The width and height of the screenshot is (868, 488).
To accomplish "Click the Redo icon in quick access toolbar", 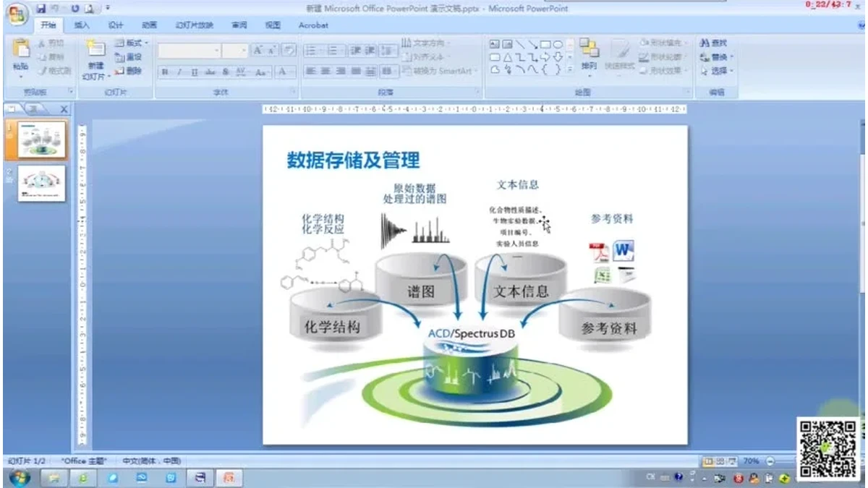I will pos(75,9).
